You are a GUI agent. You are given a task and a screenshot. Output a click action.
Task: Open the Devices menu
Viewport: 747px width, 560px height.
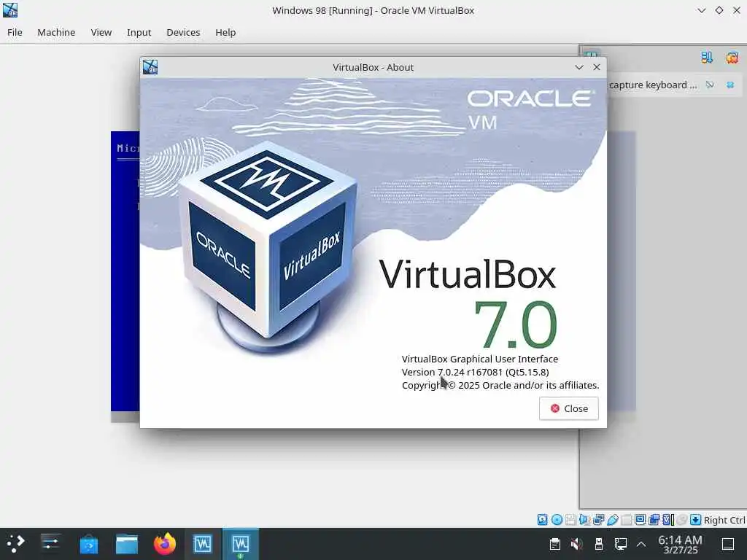click(183, 32)
